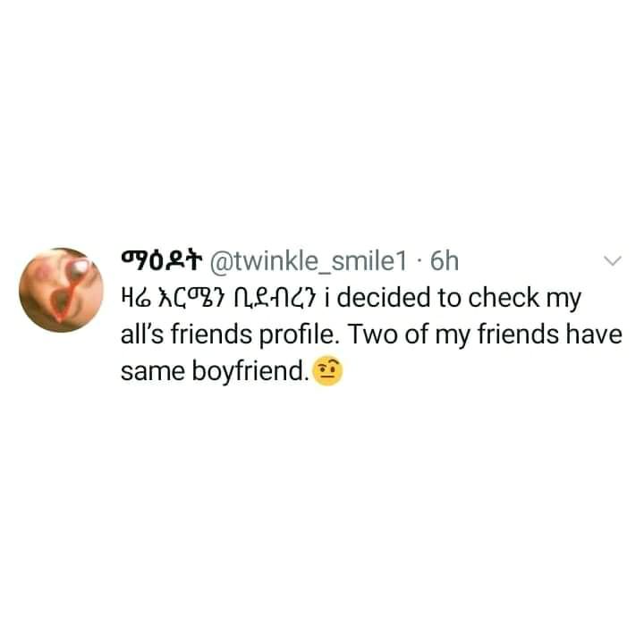Open the @twinkle_smile1 handle link
The height and width of the screenshot is (644, 644).
pos(309,261)
